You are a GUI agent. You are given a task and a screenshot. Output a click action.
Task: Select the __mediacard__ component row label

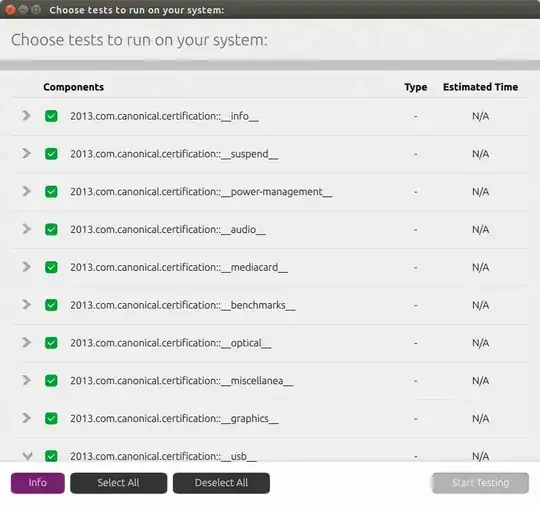(179, 267)
